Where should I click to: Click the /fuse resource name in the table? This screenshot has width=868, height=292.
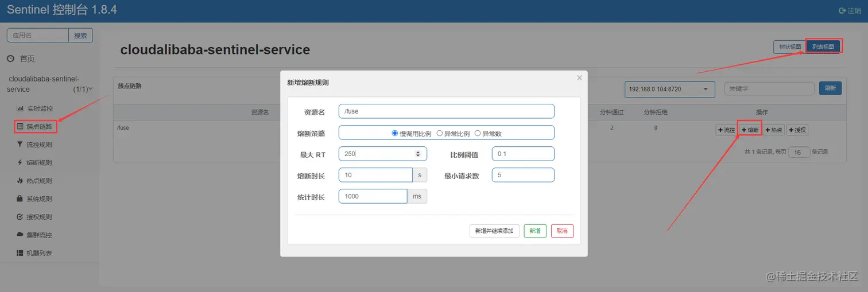123,128
